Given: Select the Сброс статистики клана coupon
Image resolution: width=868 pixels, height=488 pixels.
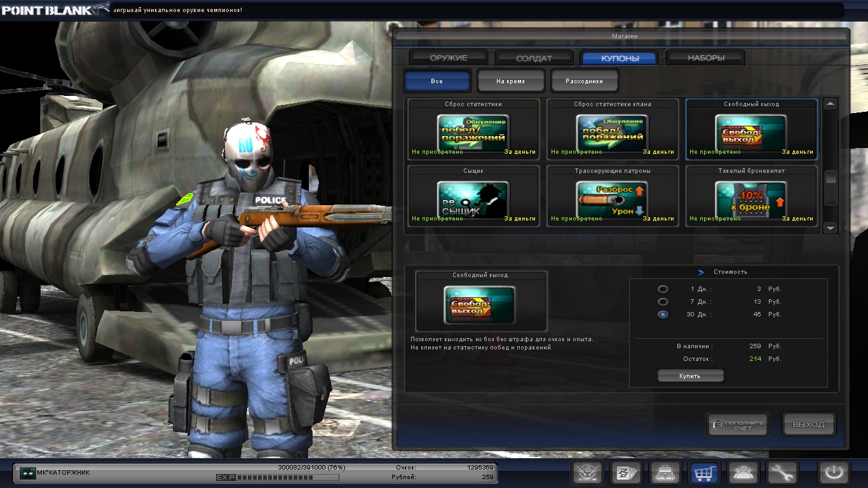Looking at the screenshot, I should tap(613, 129).
